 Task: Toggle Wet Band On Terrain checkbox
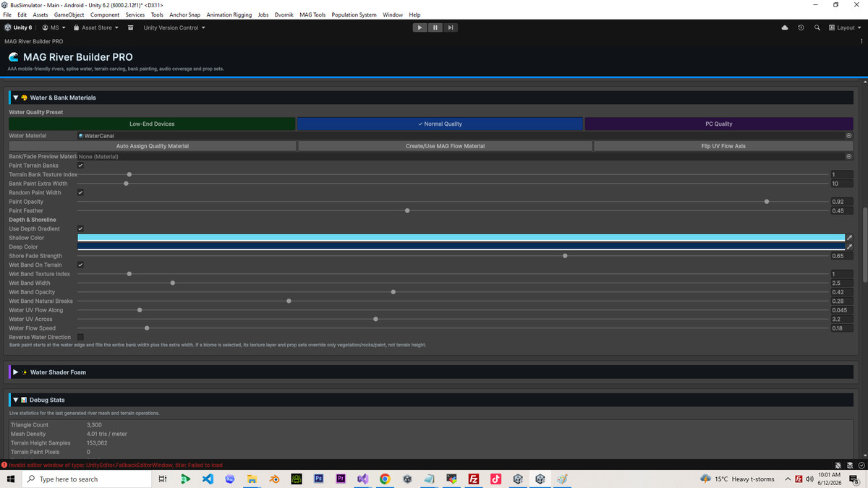[x=80, y=265]
